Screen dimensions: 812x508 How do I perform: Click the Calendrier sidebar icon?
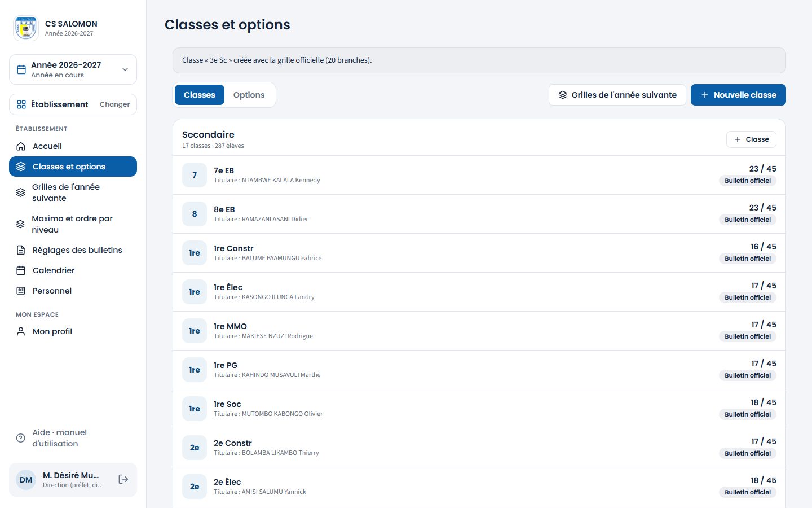[21, 270]
